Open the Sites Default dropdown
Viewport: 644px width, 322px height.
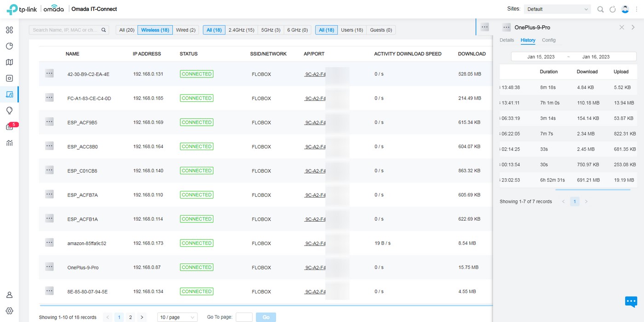(558, 9)
